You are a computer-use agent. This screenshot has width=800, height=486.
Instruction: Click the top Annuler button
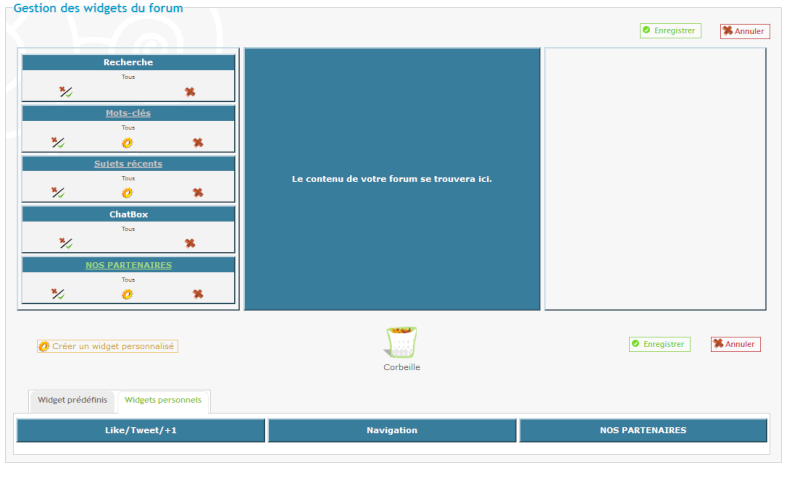click(745, 31)
